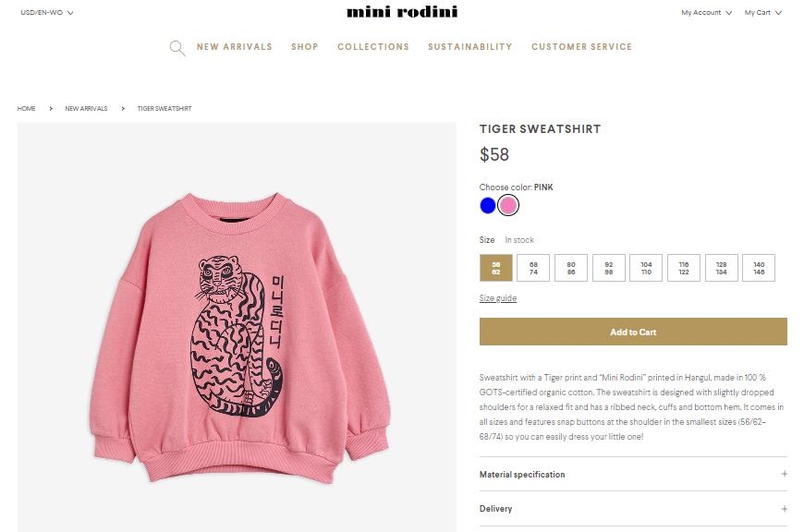The height and width of the screenshot is (532, 804).
Task: Select the blue color swatch
Action: click(x=488, y=205)
